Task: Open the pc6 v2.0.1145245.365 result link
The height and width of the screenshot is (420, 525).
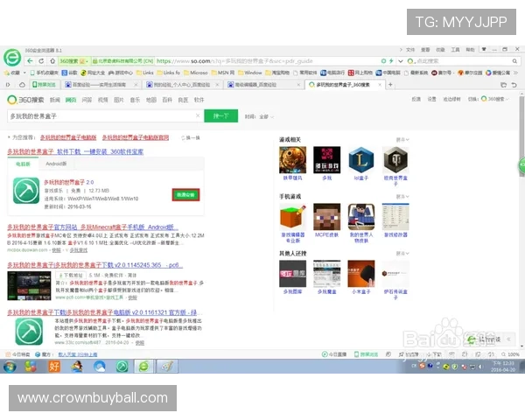Action: (x=94, y=265)
